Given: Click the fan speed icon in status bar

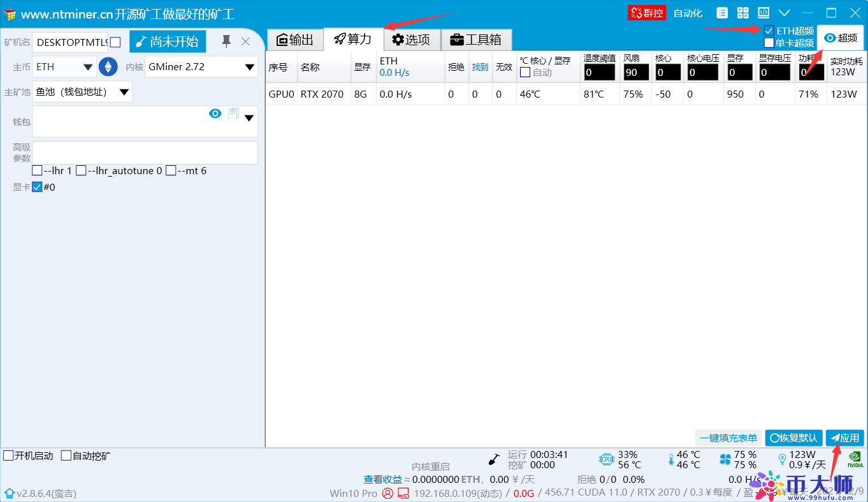Looking at the screenshot, I should pos(725,459).
